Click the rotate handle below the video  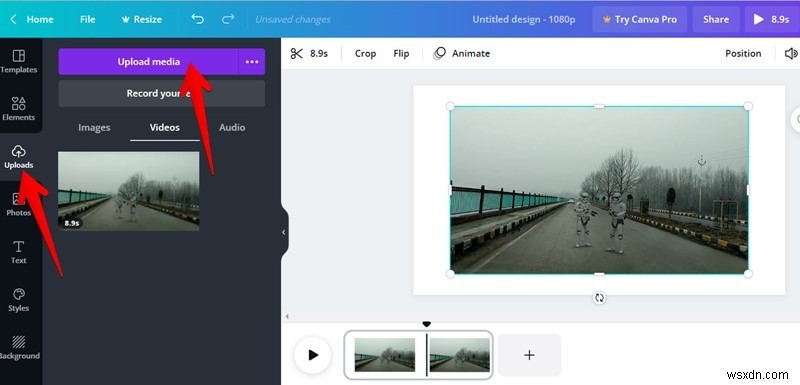point(599,298)
